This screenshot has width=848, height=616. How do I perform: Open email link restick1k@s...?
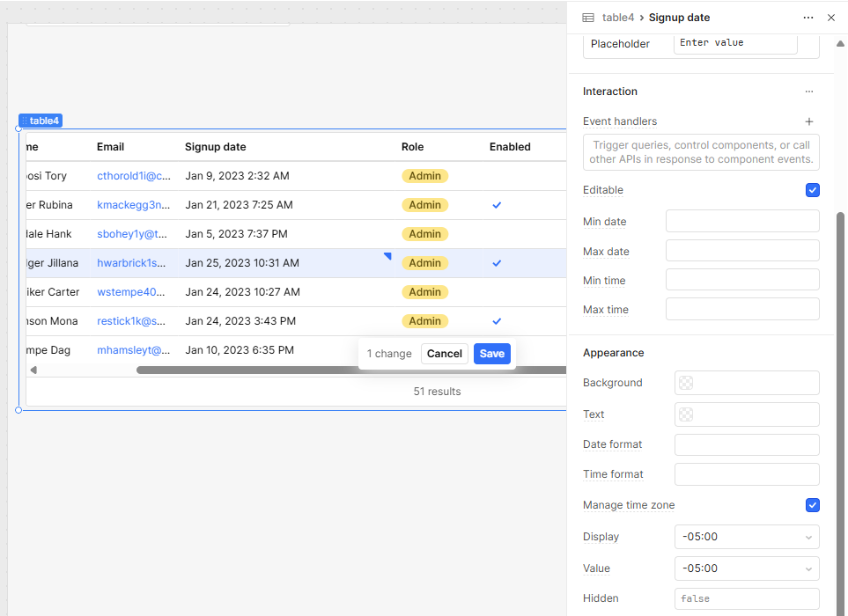[131, 321]
